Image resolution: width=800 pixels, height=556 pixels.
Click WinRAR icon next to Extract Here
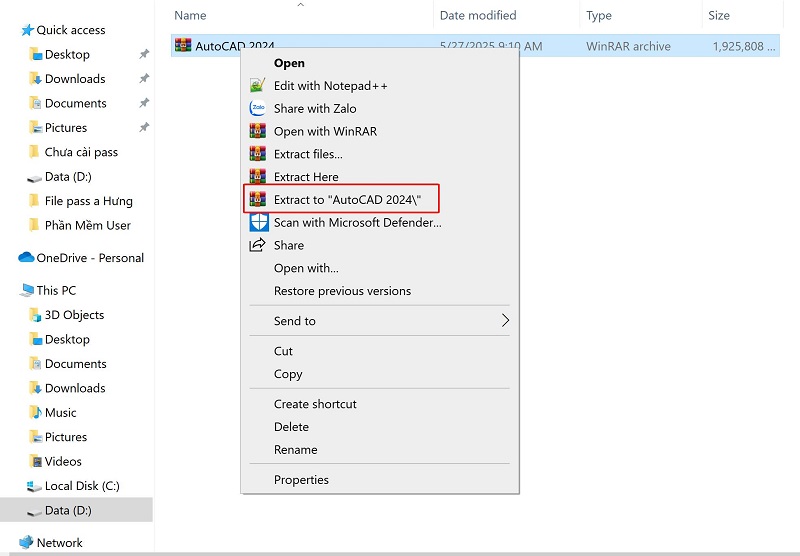(258, 176)
